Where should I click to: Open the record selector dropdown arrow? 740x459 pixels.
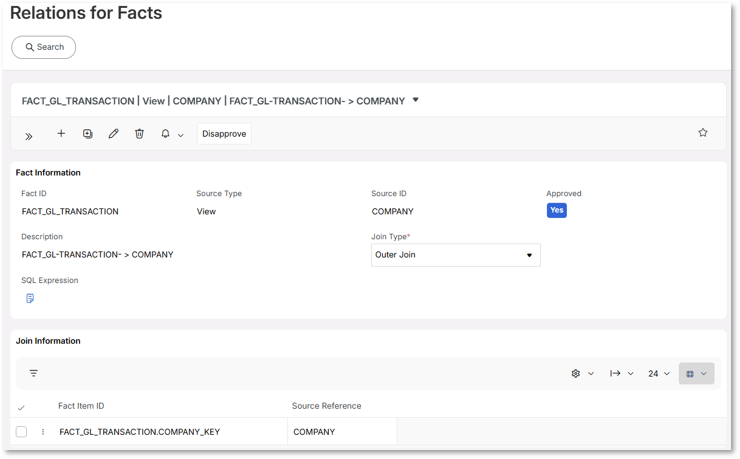(x=415, y=100)
